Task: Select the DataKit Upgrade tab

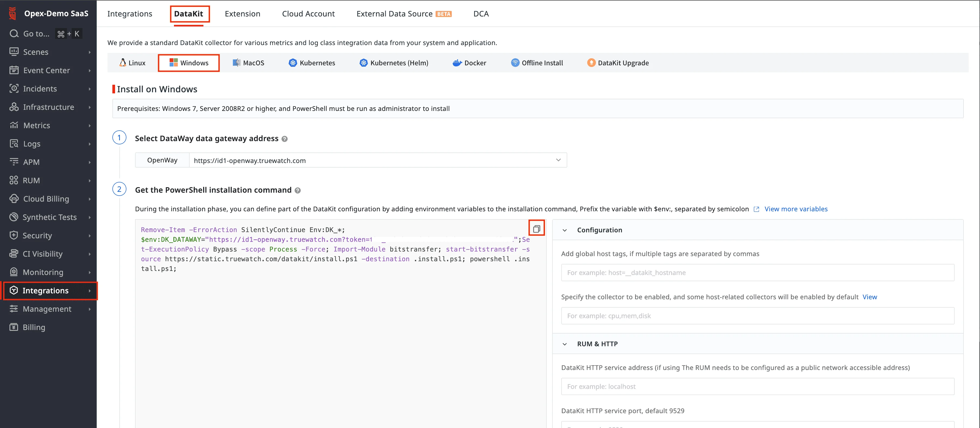Action: (618, 63)
